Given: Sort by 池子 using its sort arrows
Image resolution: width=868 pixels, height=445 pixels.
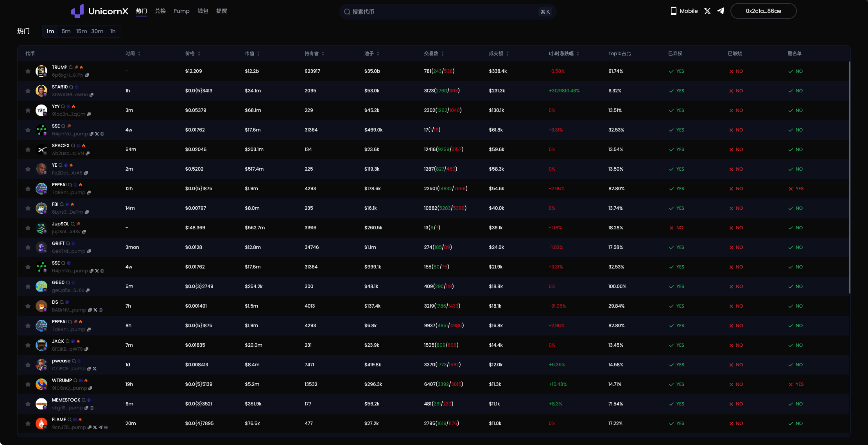Looking at the screenshot, I should (x=378, y=54).
